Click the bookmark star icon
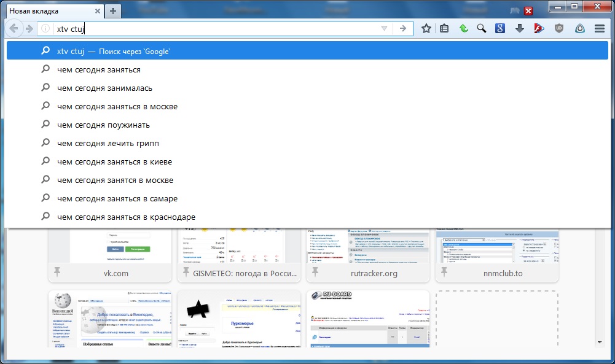 pos(426,28)
